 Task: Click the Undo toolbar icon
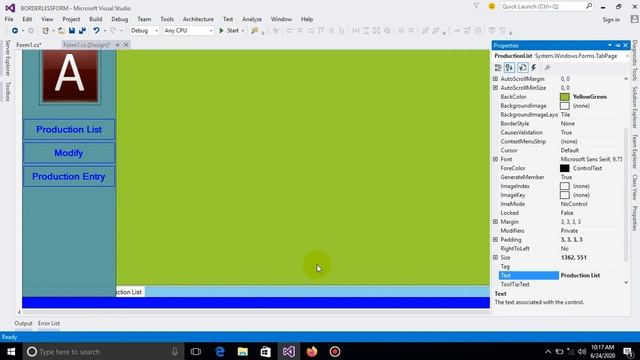[96, 31]
